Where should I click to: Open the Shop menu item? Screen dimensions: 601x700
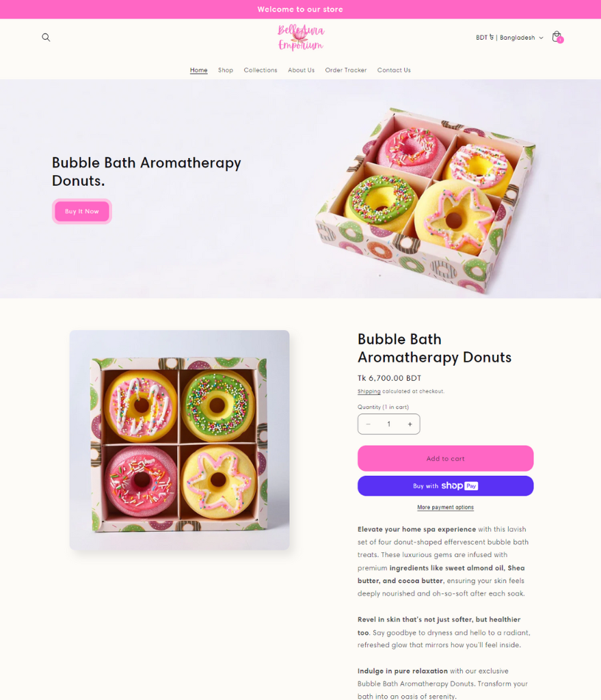[226, 70]
